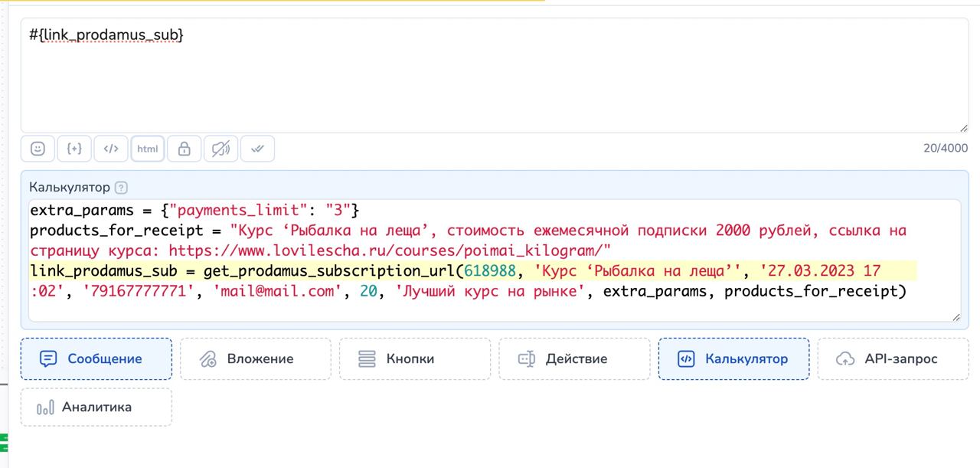Toggle the crossed-out silent notification icon

click(220, 149)
